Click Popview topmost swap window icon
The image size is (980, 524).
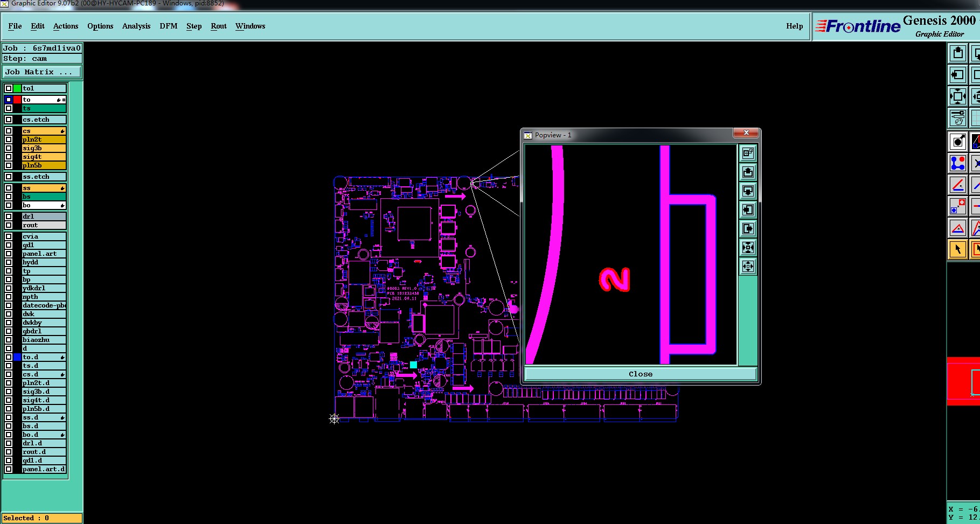[x=748, y=153]
